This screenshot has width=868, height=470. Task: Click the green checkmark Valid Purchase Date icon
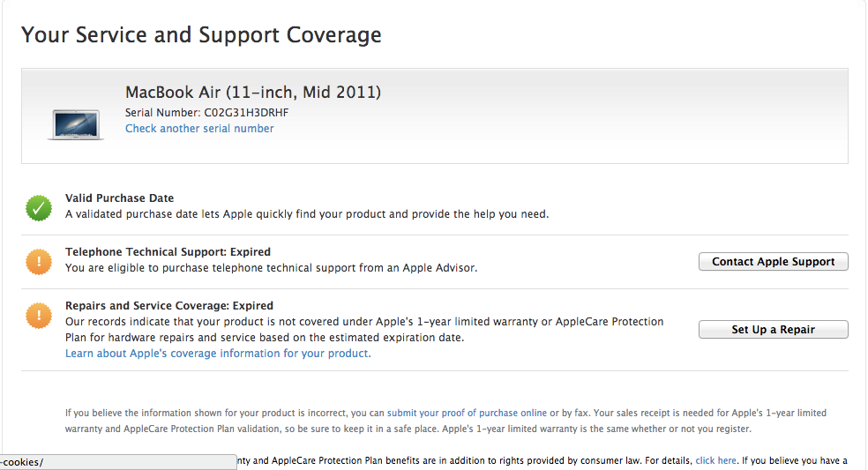pyautogui.click(x=38, y=208)
